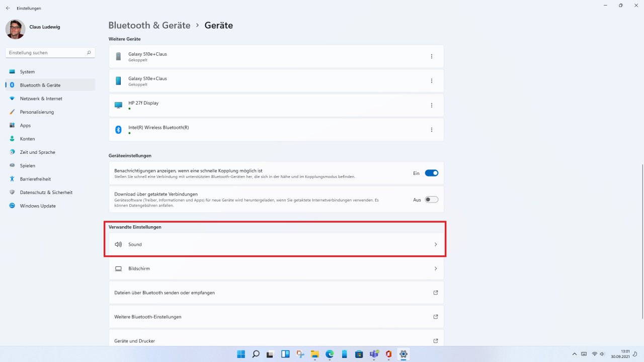Viewport: 644px width, 362px height.
Task: Open Windows Update in sidebar
Action: click(50, 206)
